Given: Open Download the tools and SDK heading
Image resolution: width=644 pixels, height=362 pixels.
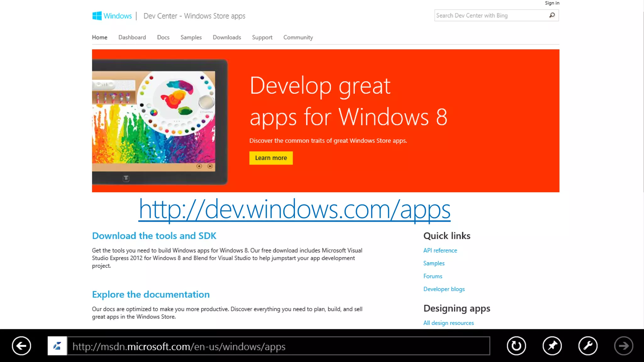Looking at the screenshot, I should 154,236.
